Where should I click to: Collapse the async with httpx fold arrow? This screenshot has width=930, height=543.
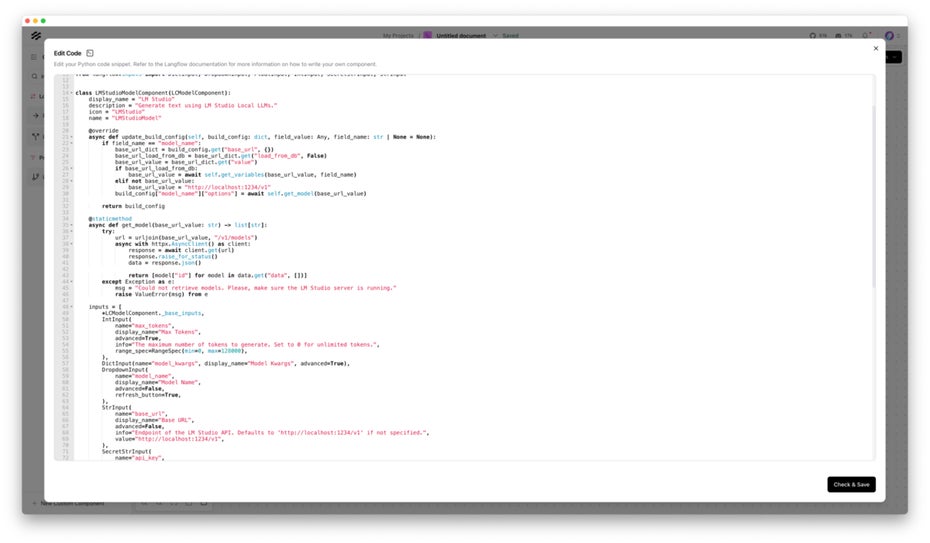(72, 244)
